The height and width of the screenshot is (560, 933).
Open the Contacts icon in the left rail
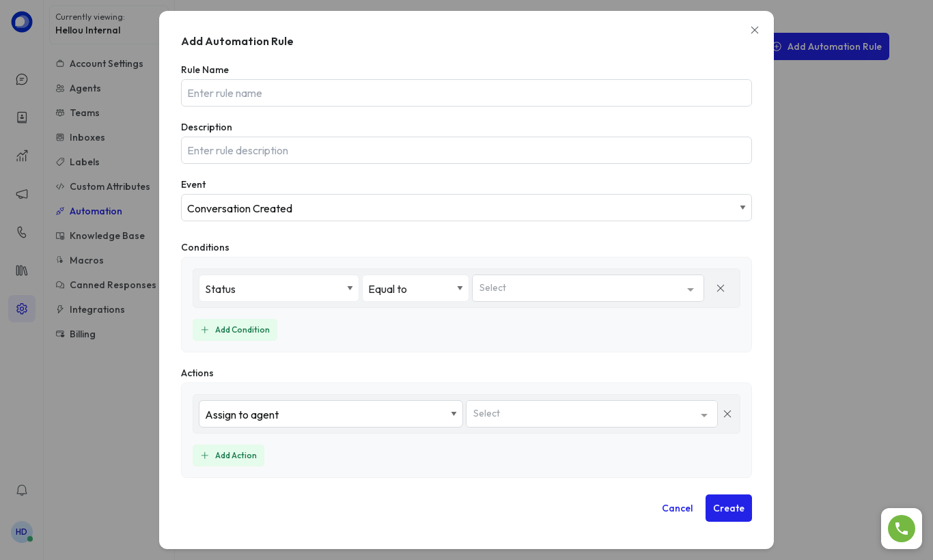[22, 117]
